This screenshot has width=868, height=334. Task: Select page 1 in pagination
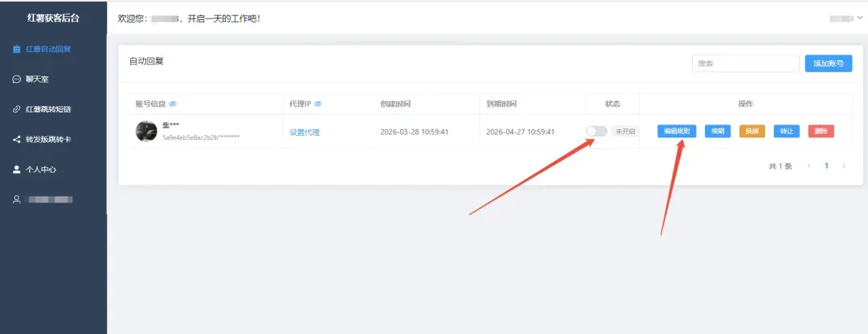(826, 165)
